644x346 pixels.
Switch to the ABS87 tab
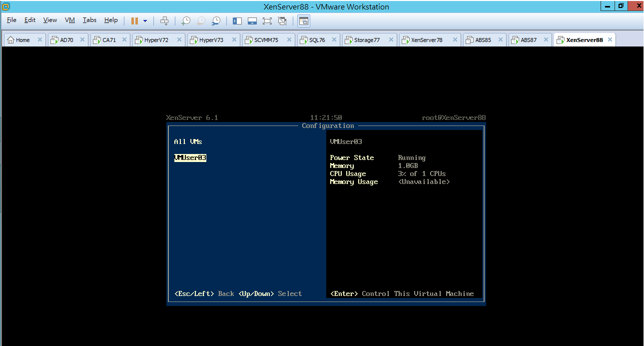click(x=529, y=40)
